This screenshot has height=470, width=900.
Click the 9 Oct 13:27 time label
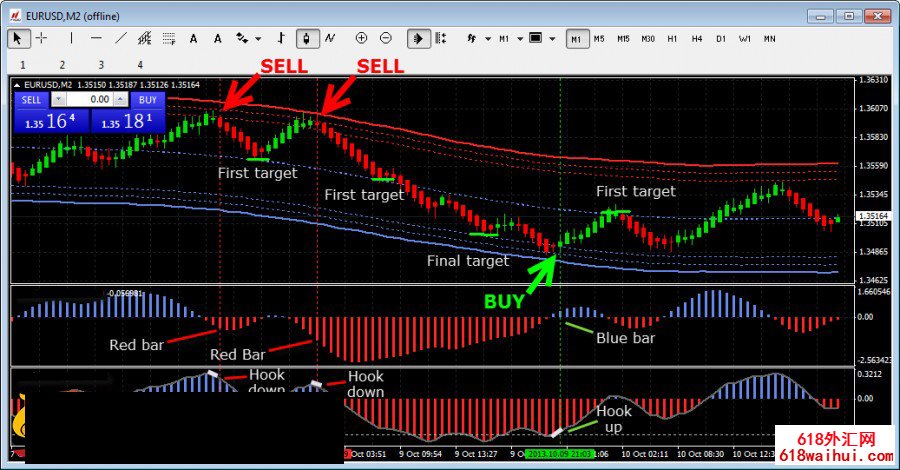pos(476,454)
